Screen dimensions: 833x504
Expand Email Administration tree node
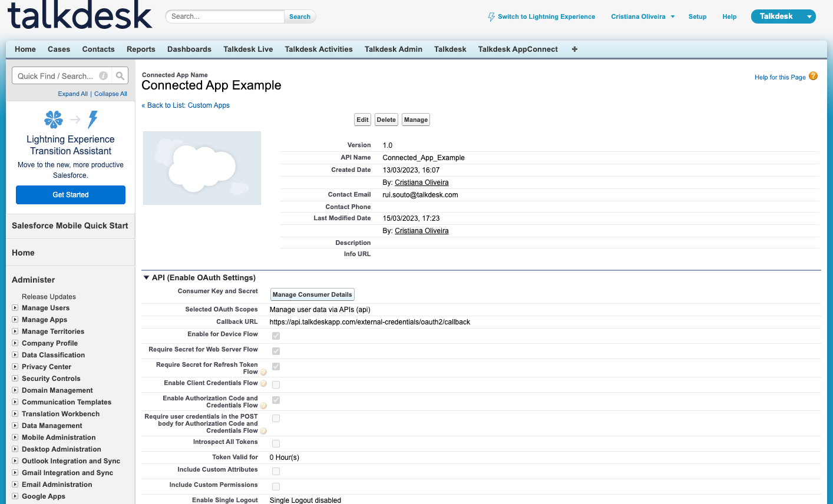[15, 485]
